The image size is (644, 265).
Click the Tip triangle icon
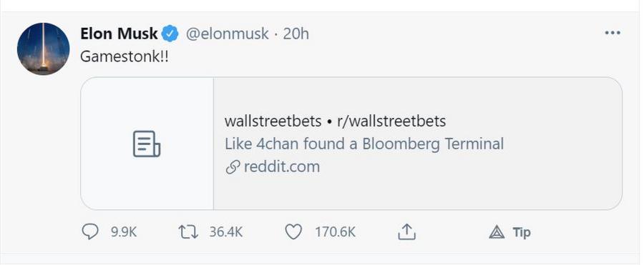tap(497, 233)
